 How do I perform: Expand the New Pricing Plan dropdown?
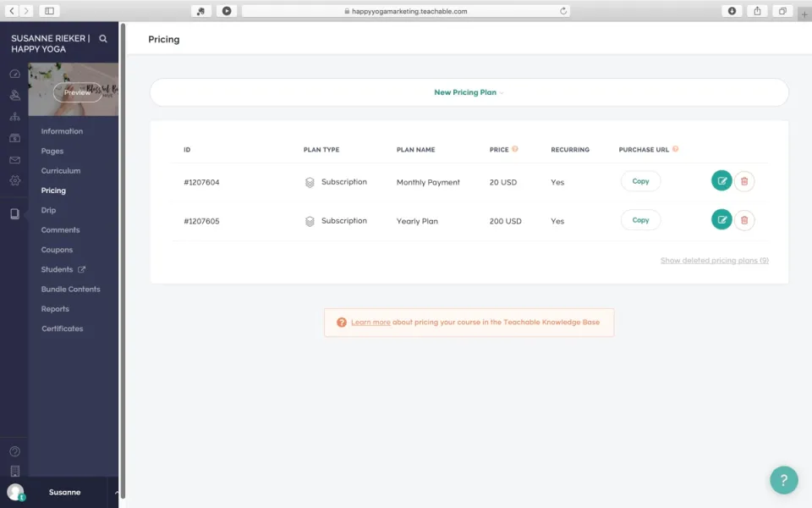469,92
